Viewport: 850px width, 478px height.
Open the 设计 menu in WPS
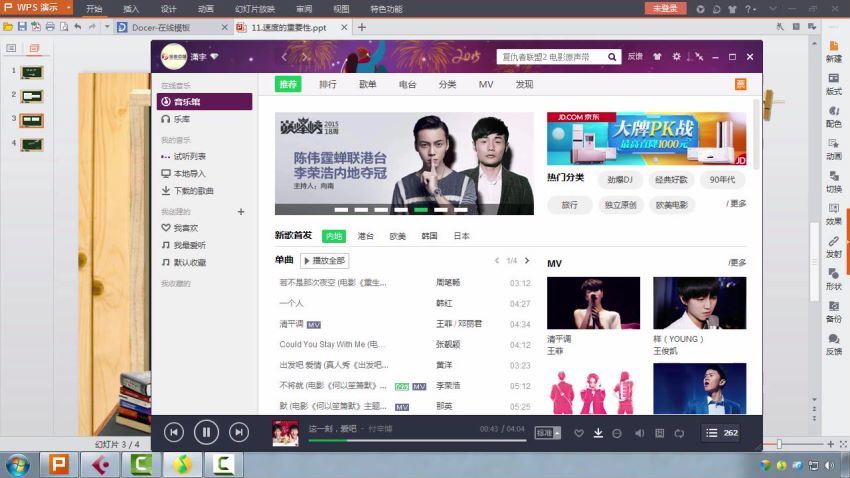168,9
